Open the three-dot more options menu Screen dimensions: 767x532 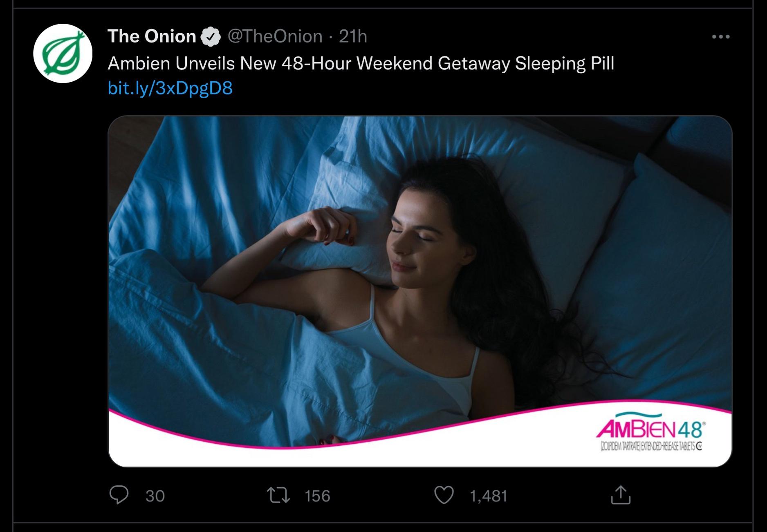(720, 37)
